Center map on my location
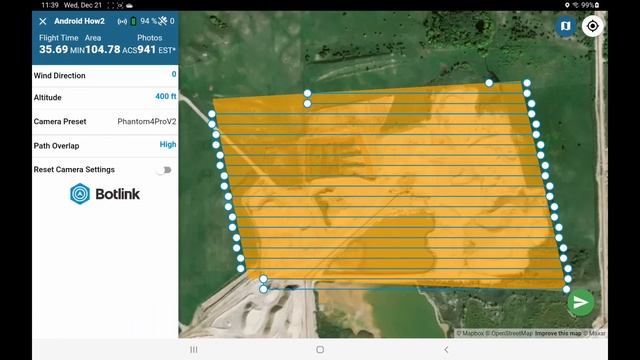This screenshot has height=360, width=640. click(592, 26)
